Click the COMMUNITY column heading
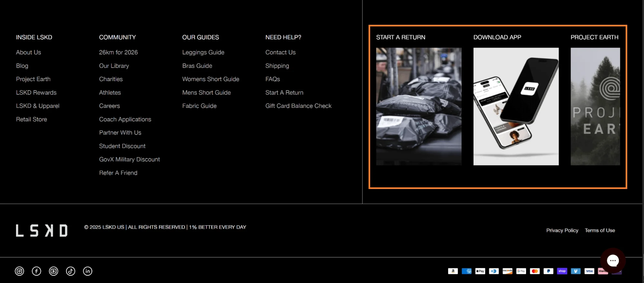644x283 pixels. click(x=118, y=37)
